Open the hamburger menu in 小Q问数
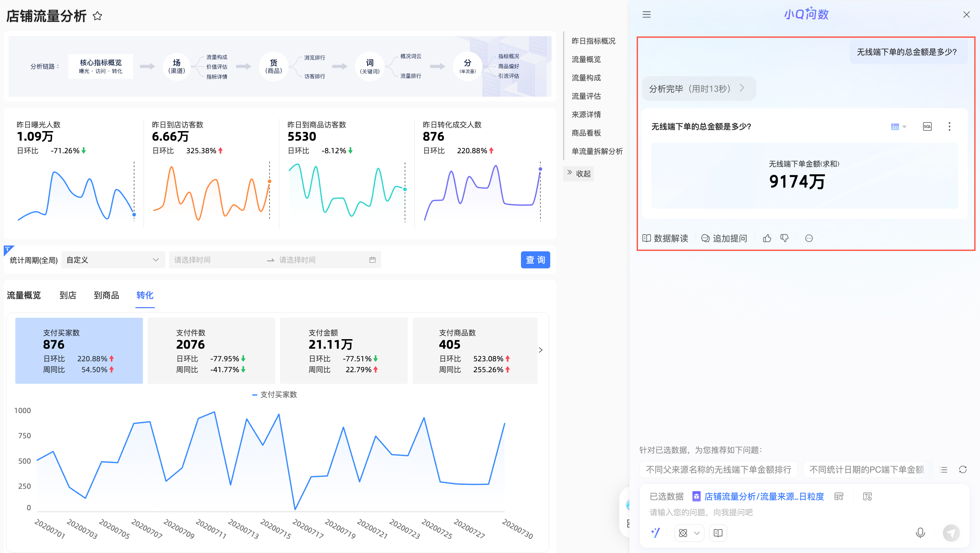This screenshot has width=980, height=553. point(647,14)
